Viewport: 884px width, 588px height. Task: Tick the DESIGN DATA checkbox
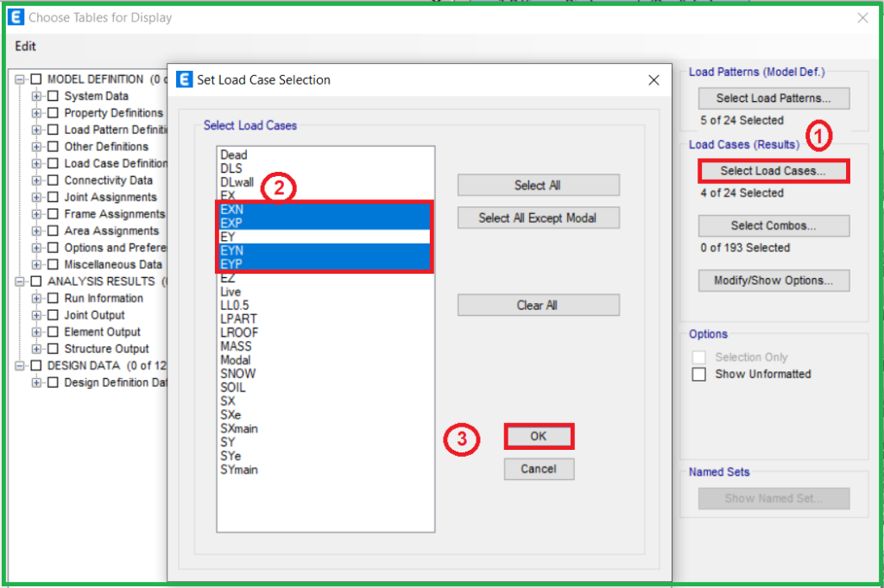(x=36, y=366)
